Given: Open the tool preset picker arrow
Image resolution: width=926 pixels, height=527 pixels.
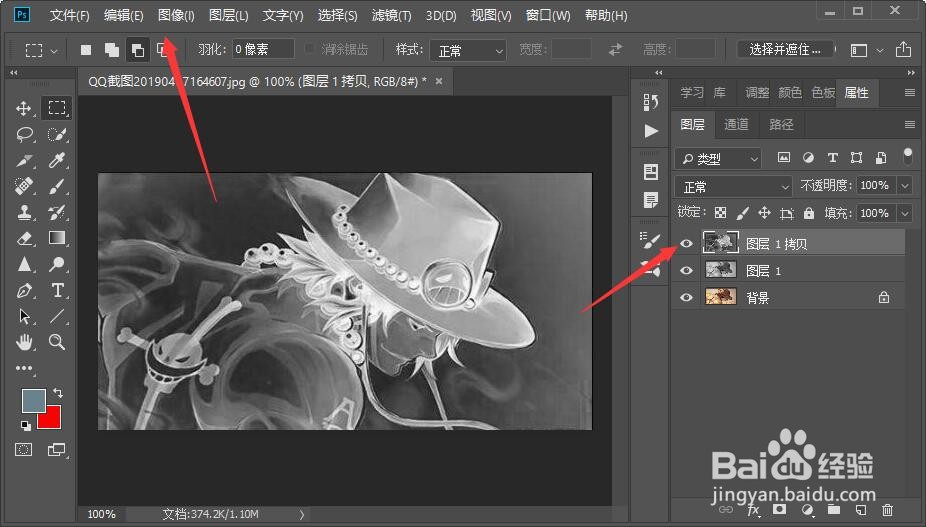Looking at the screenshot, I should coord(54,51).
